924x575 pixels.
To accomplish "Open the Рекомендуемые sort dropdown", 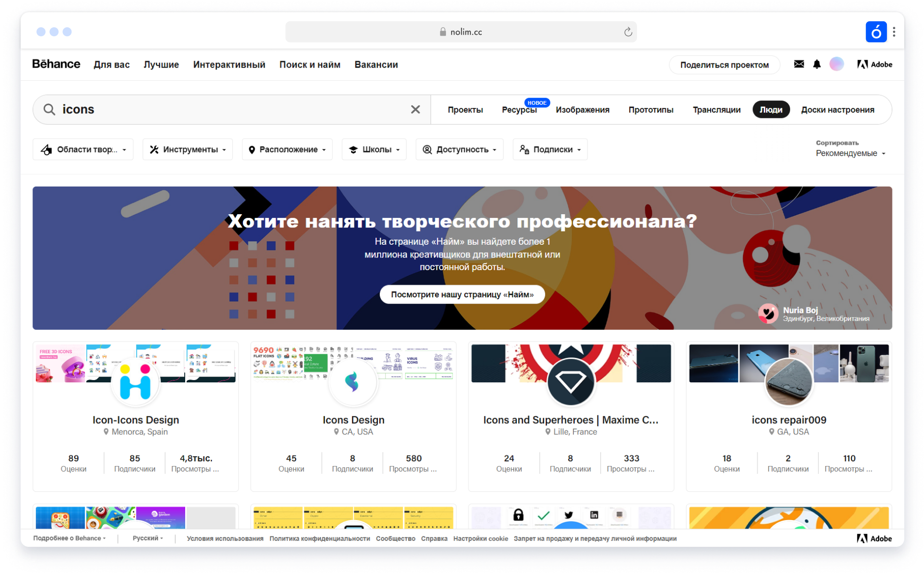I will point(851,153).
